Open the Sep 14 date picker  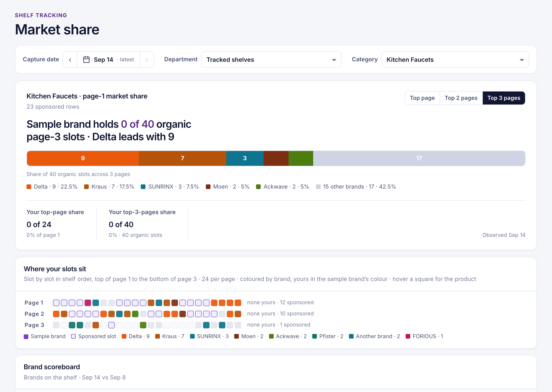click(x=108, y=60)
